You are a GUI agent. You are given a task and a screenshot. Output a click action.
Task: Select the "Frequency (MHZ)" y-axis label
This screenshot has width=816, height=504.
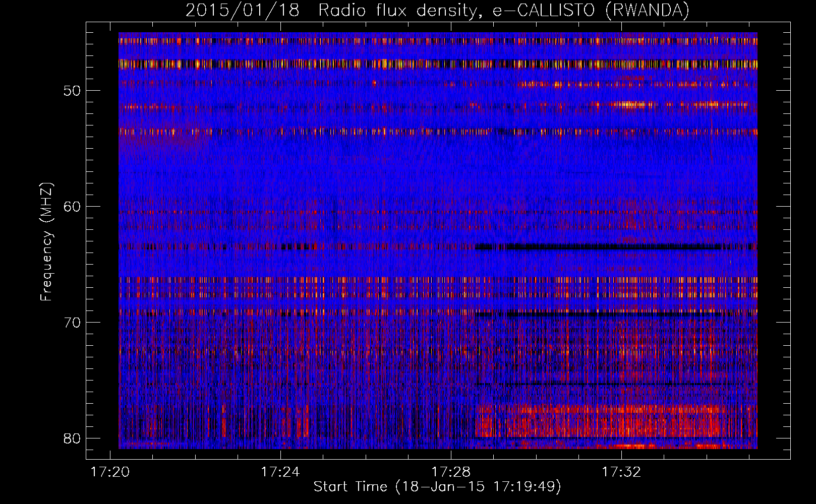(x=46, y=242)
